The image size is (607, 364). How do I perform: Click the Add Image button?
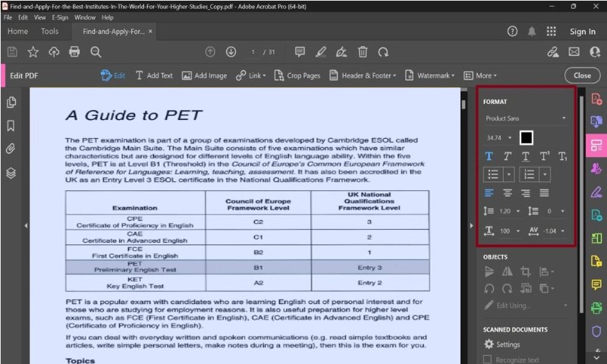point(204,75)
